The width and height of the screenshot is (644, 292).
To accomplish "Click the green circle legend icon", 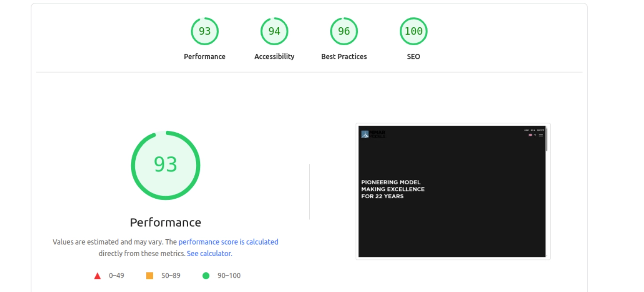I will coord(206,276).
